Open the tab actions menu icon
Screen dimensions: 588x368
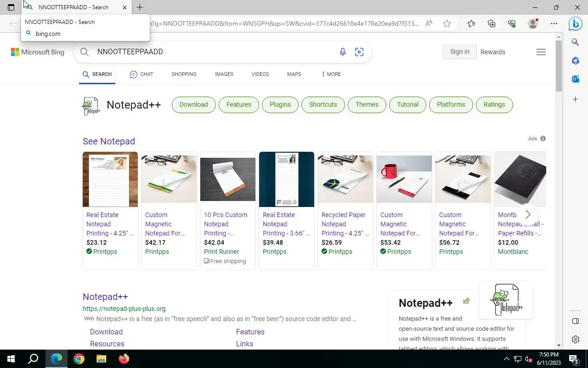[x=11, y=7]
